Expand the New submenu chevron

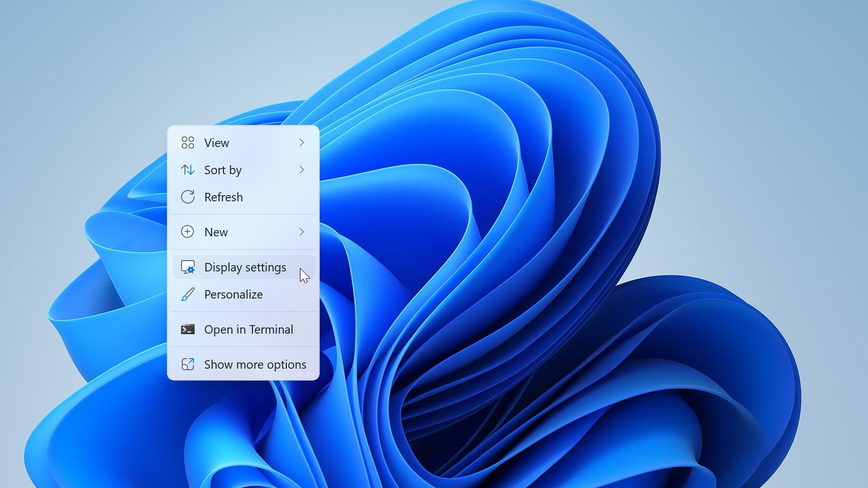tap(302, 232)
